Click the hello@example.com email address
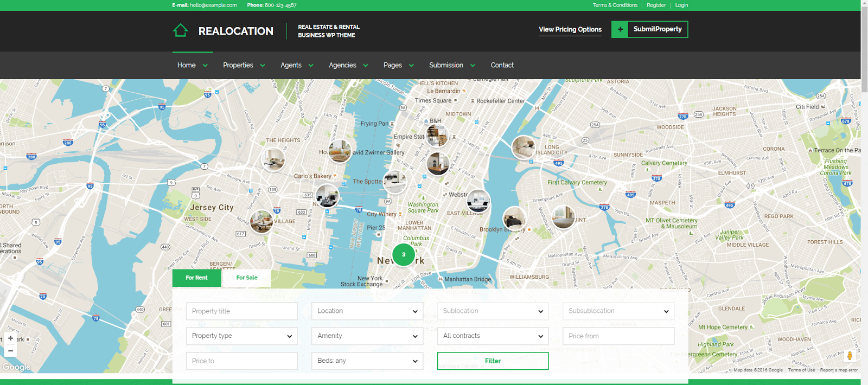The image size is (868, 385). click(213, 5)
